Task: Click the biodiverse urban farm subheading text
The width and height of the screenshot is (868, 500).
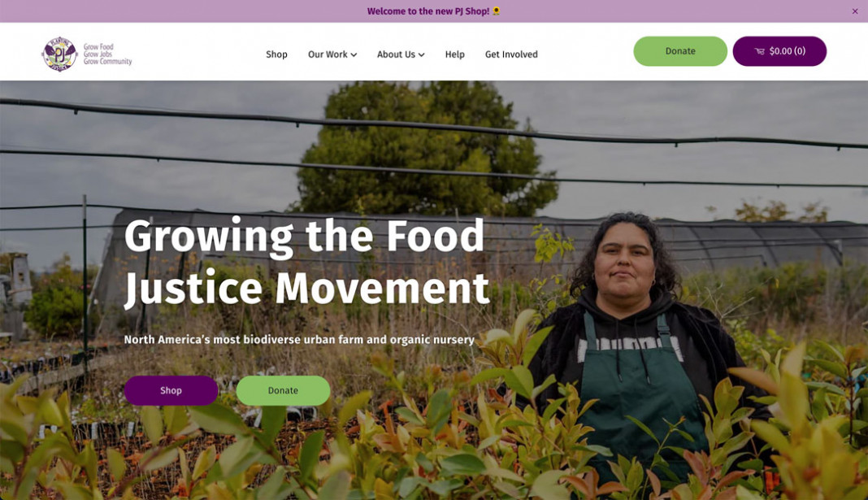Action: coord(299,339)
